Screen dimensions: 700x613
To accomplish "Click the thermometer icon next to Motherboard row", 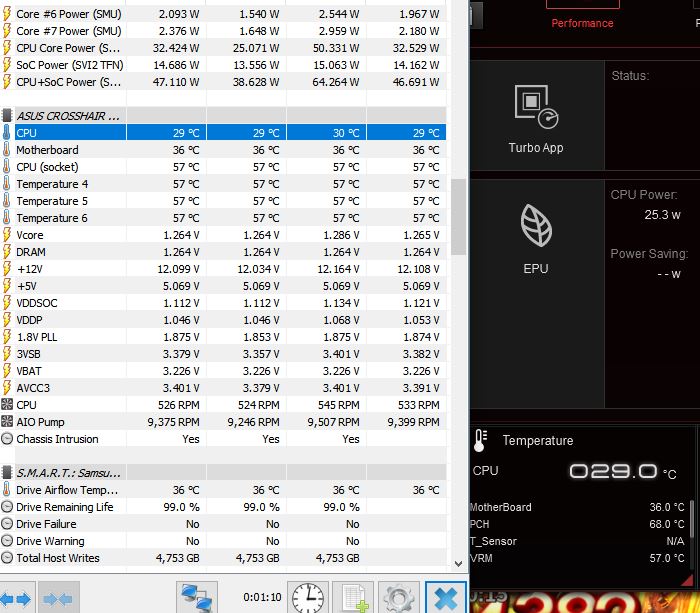I will pos(7,150).
